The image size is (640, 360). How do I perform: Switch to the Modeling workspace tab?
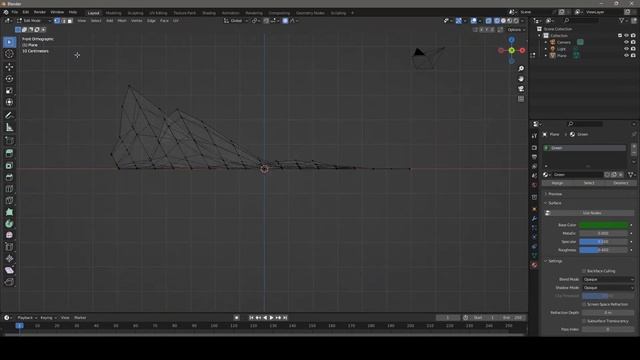[x=113, y=13]
